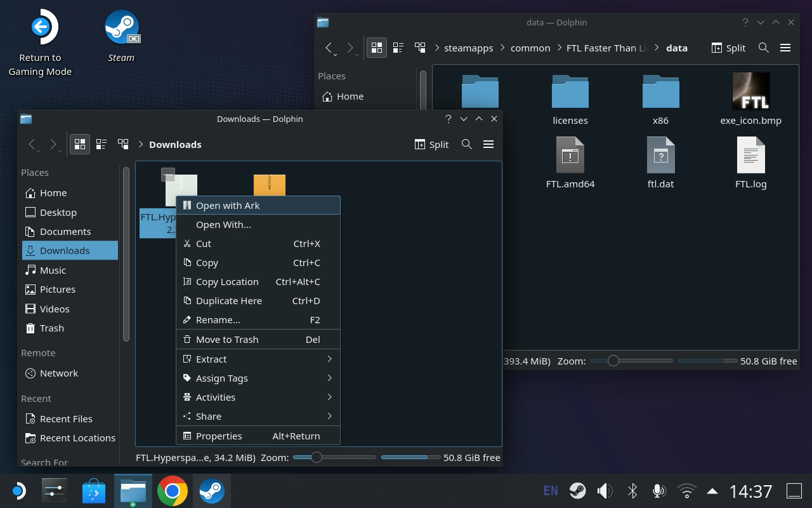Switch to Icons view in data window

pos(377,48)
